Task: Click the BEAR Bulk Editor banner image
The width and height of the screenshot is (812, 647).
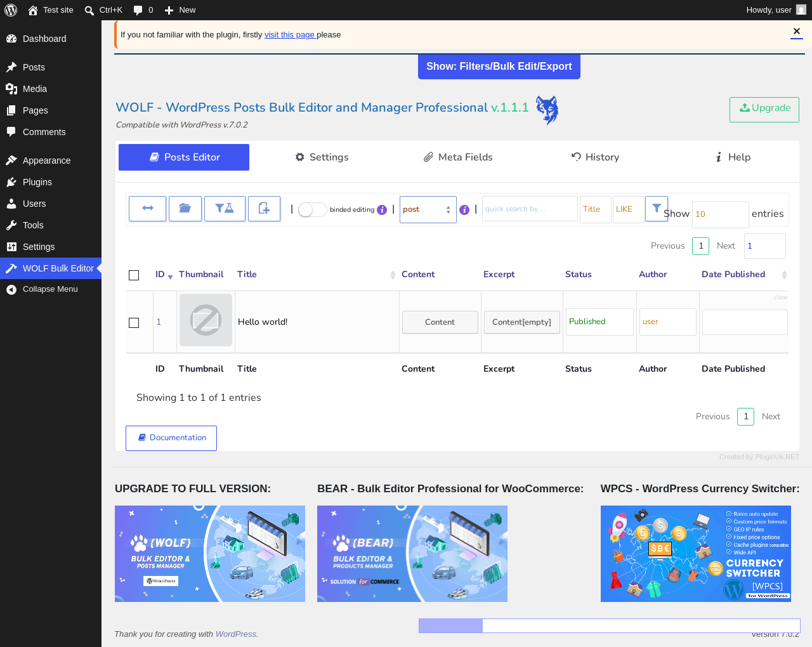Action: point(412,554)
